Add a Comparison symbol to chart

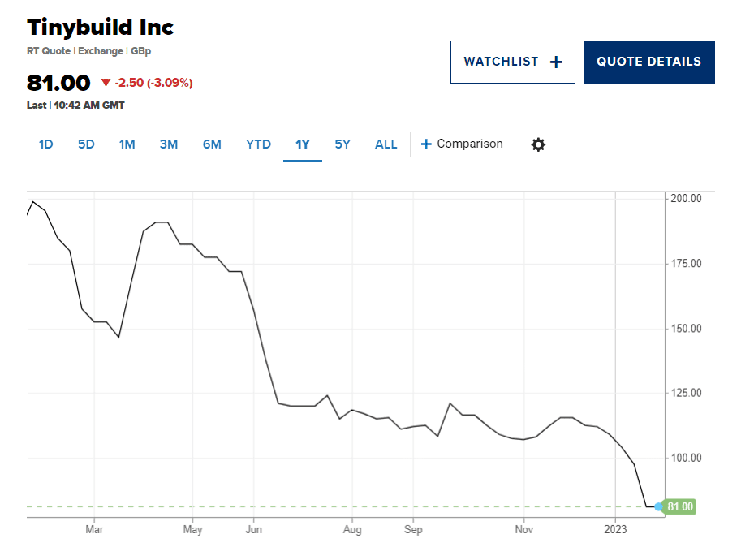coord(462,144)
